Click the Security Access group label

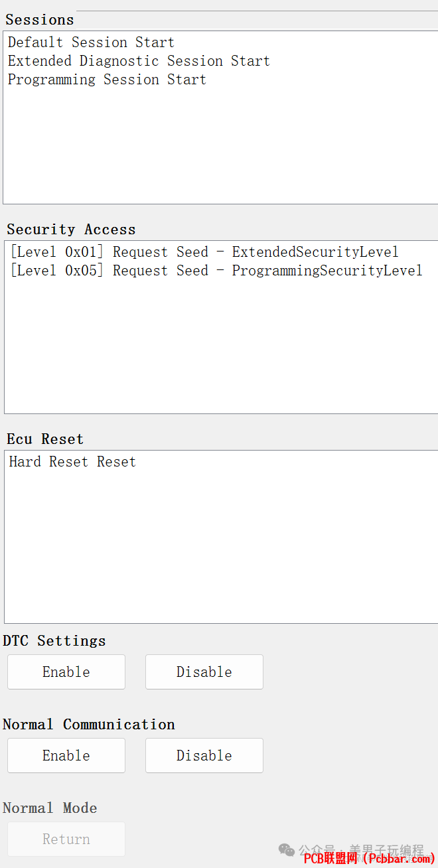tap(72, 230)
